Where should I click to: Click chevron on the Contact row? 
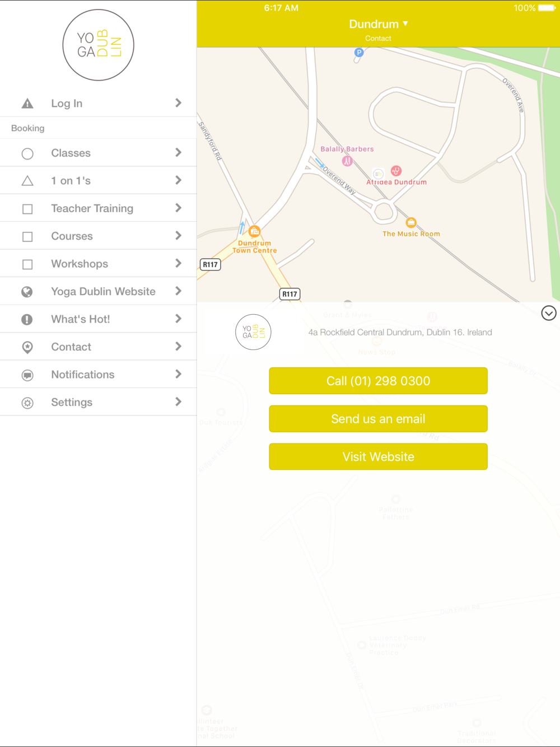178,347
